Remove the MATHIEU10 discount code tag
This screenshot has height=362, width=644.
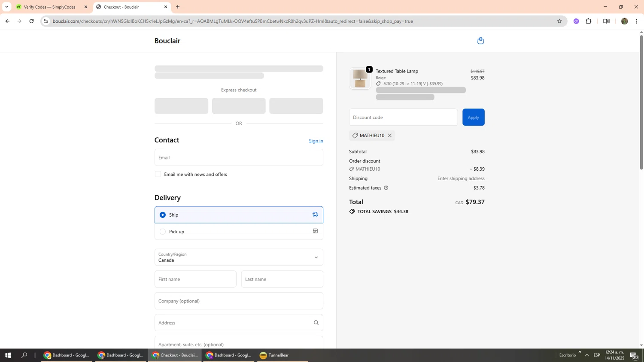390,136
